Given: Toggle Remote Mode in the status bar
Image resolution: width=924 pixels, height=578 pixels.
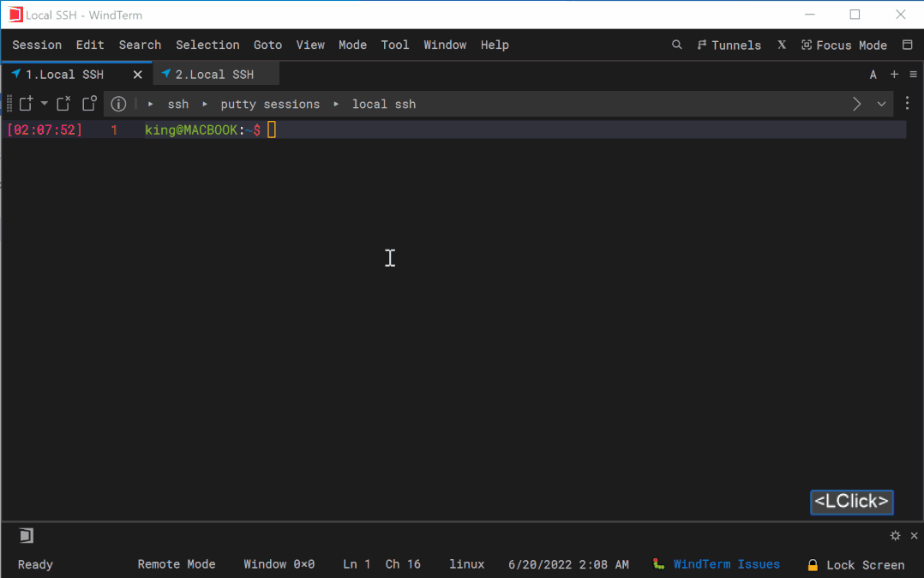Looking at the screenshot, I should point(177,564).
